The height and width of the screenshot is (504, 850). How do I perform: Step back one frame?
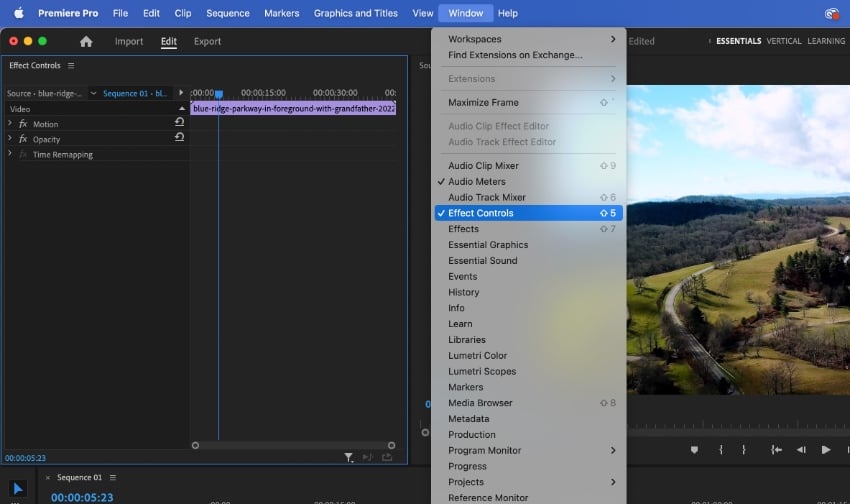point(801,450)
